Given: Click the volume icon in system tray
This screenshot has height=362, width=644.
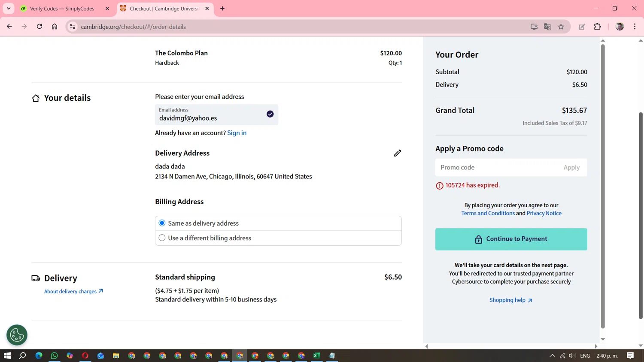Looking at the screenshot, I should click(x=572, y=356).
